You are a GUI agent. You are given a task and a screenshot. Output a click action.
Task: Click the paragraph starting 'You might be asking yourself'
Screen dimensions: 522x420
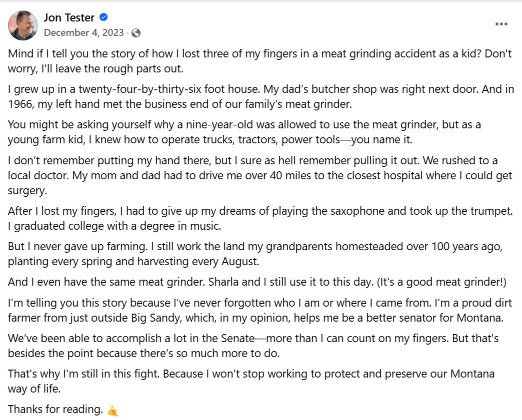tap(244, 132)
